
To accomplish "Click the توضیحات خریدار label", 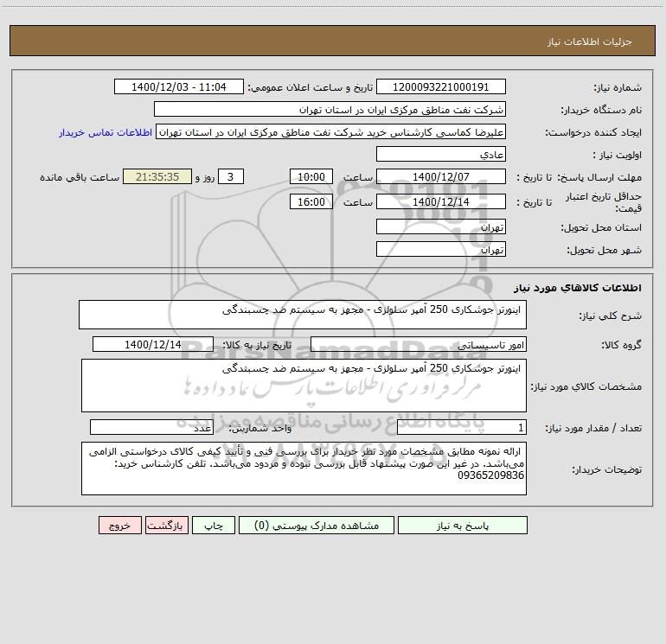I will point(607,469).
